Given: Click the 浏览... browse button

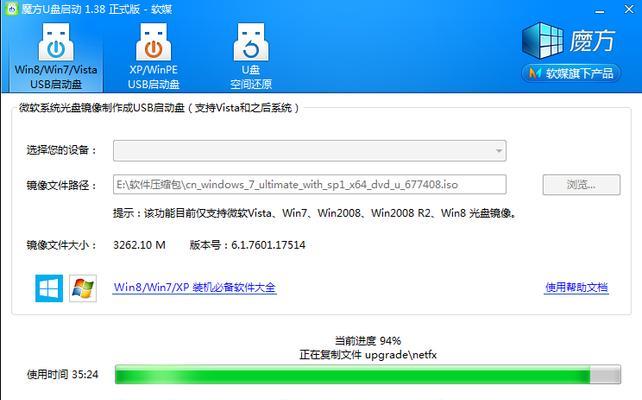Looking at the screenshot, I should click(x=581, y=185).
